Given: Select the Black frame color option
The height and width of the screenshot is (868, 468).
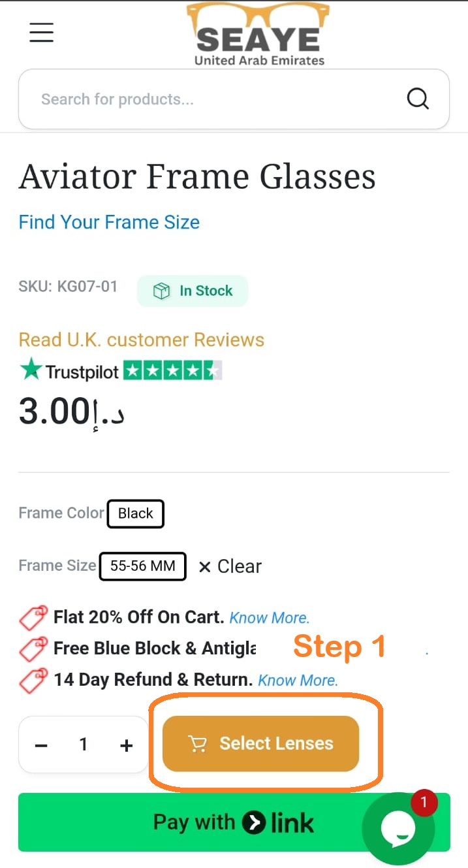Looking at the screenshot, I should coord(136,513).
